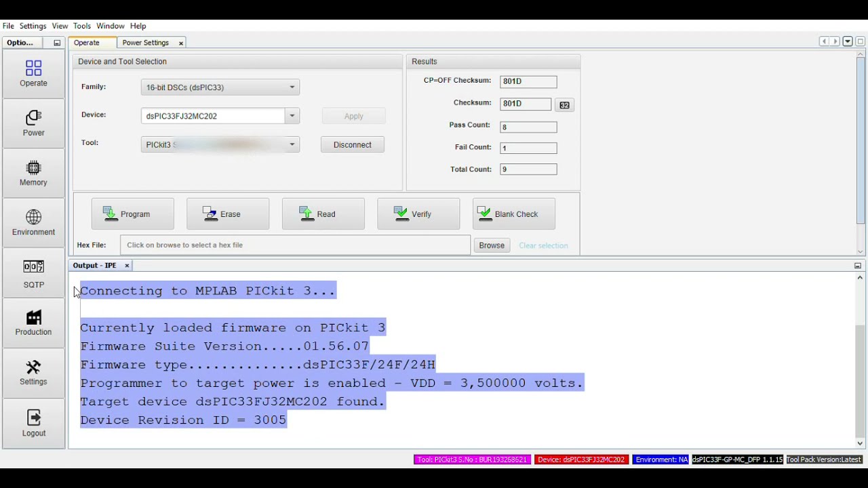Click the Disconnect button
Viewport: 868px width, 488px height.
click(353, 145)
